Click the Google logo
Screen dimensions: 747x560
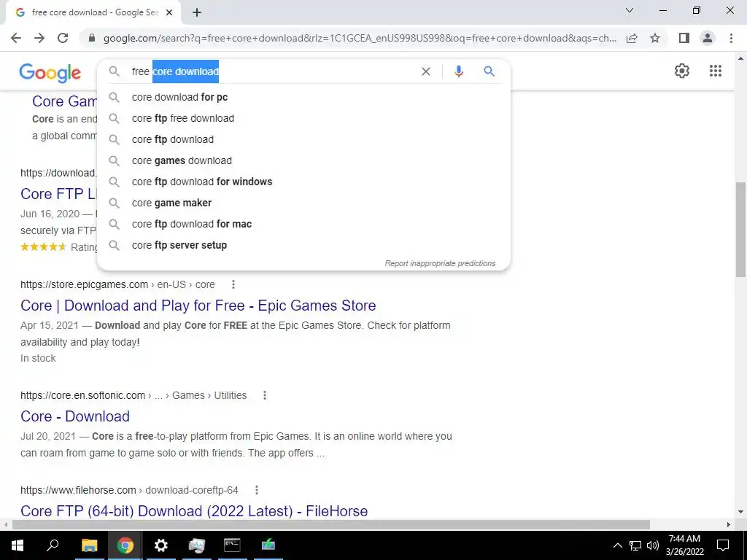coord(50,72)
